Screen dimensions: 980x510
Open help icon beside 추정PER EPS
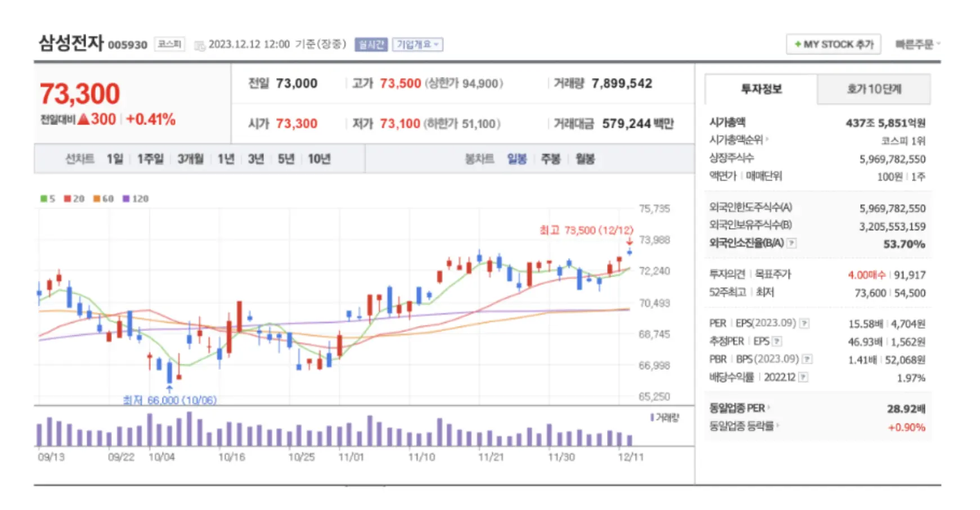(777, 341)
